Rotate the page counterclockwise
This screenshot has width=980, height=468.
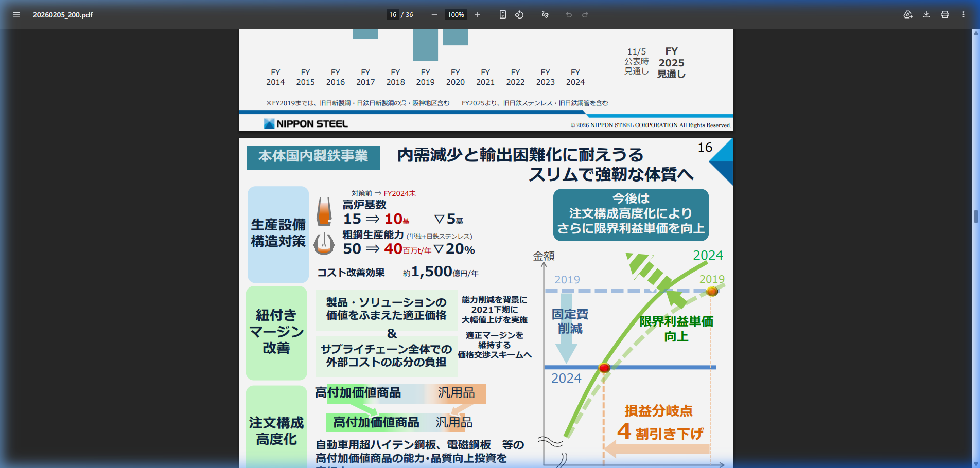click(x=519, y=14)
